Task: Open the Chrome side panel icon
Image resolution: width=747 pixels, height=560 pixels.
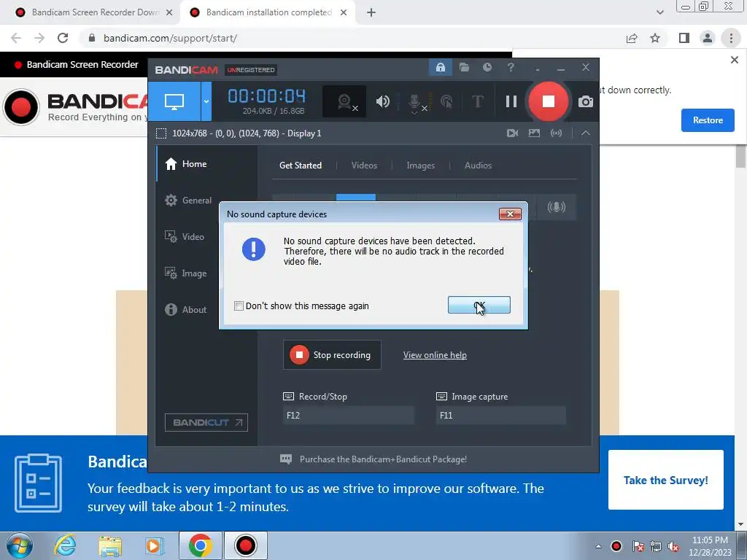Action: [684, 38]
